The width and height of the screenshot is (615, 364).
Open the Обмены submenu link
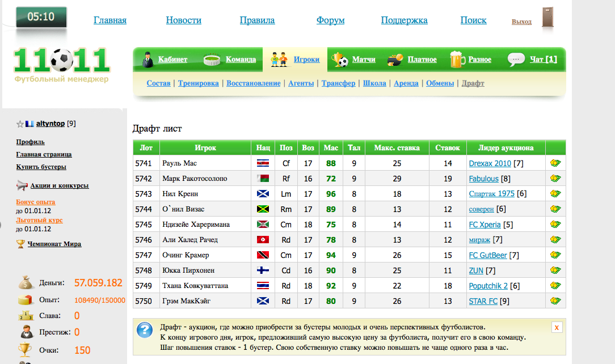pos(440,83)
